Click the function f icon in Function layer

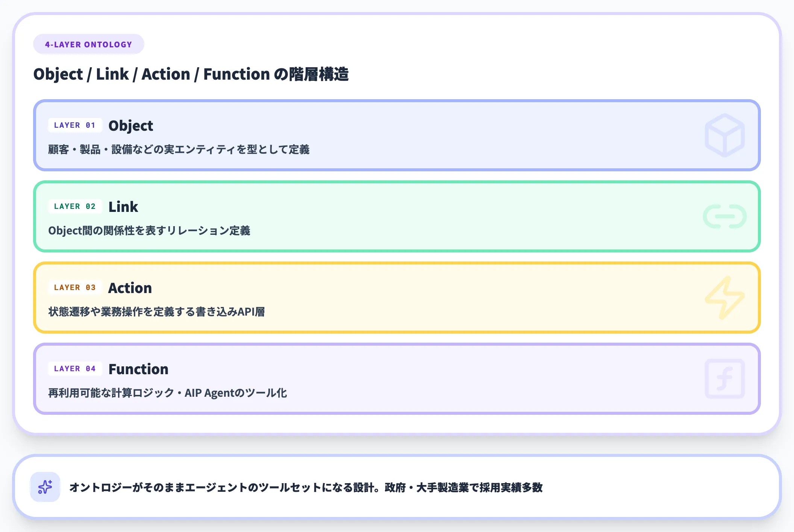point(724,379)
